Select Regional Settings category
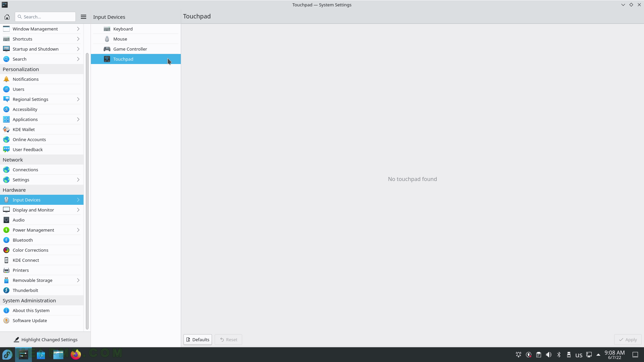Image resolution: width=644 pixels, height=362 pixels. coord(42,99)
